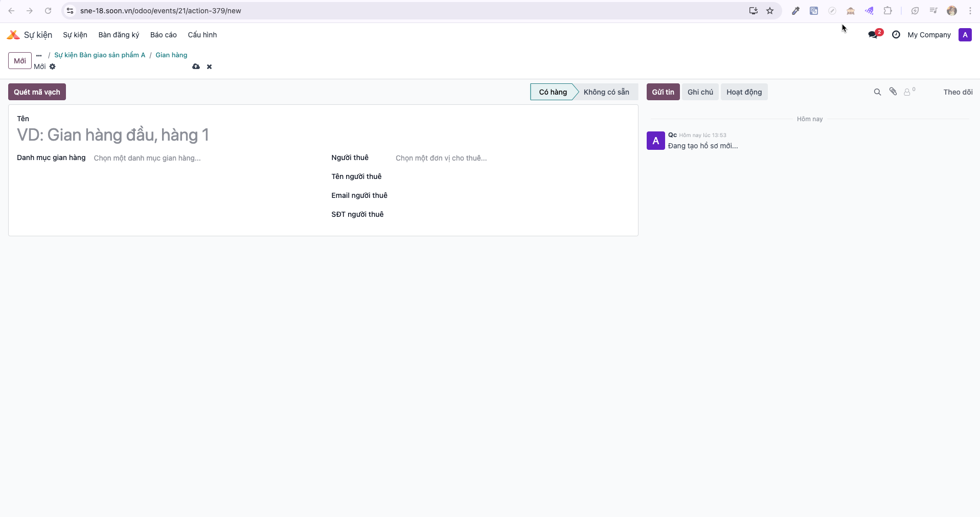Go back with browser back arrow
980x517 pixels.
point(11,11)
